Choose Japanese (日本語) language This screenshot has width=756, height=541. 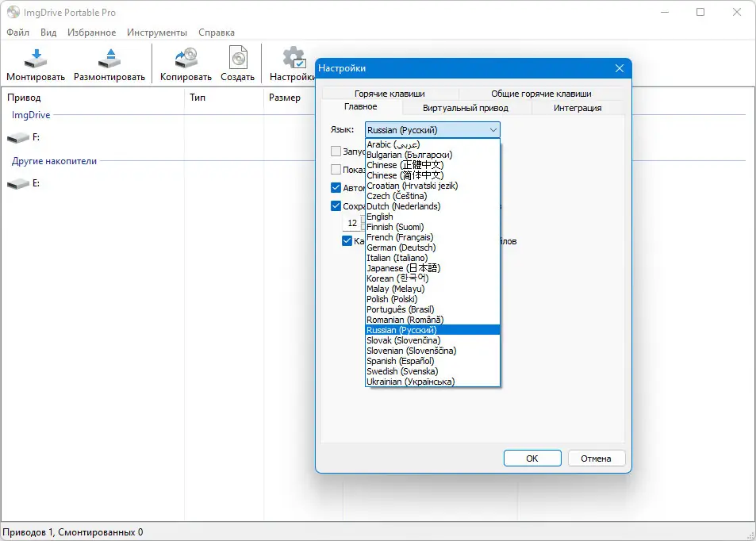point(432,268)
